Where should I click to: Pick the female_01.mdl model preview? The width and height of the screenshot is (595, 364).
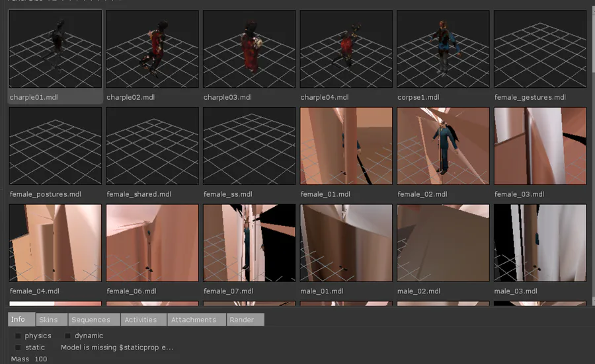tap(346, 146)
